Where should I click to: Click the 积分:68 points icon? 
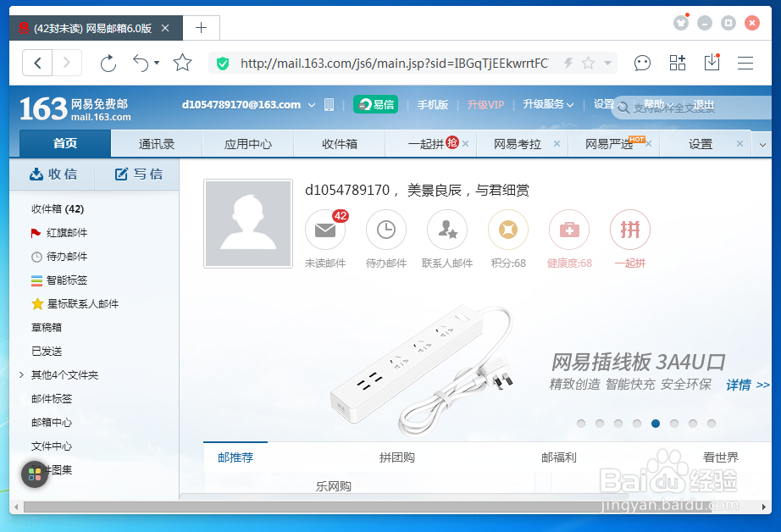coord(508,230)
